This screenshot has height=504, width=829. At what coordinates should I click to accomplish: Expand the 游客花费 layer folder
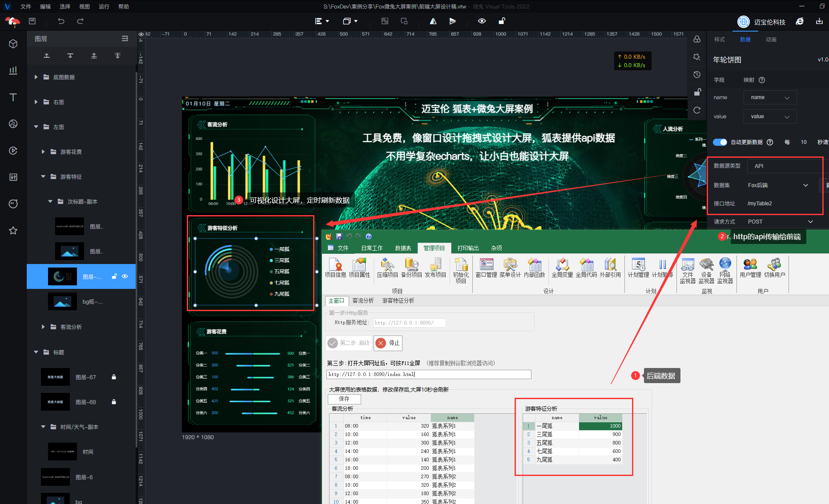pos(43,152)
